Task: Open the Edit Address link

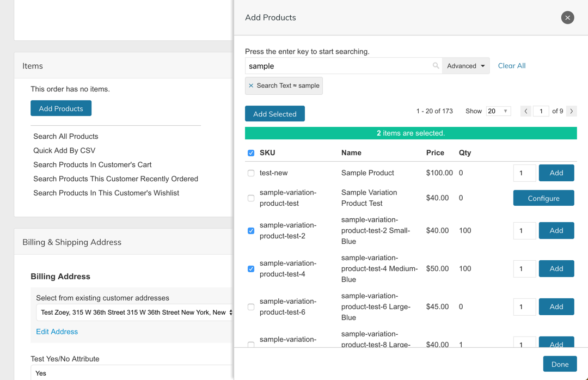Action: click(x=57, y=332)
